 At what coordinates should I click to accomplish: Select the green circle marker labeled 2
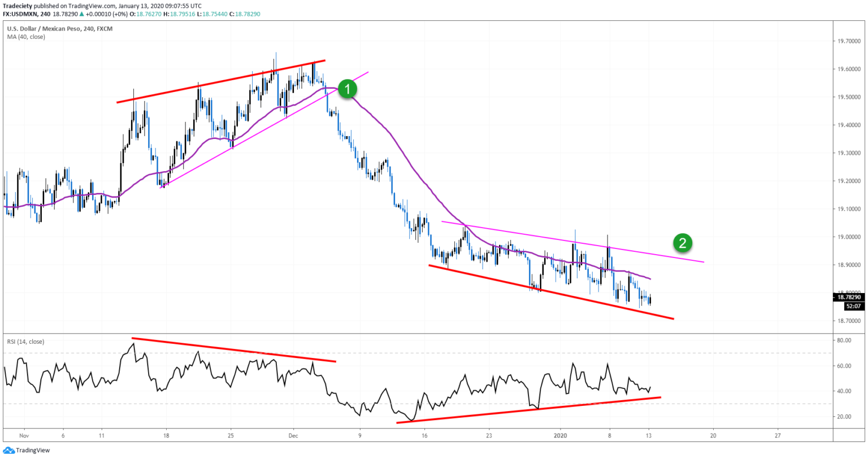click(x=683, y=243)
